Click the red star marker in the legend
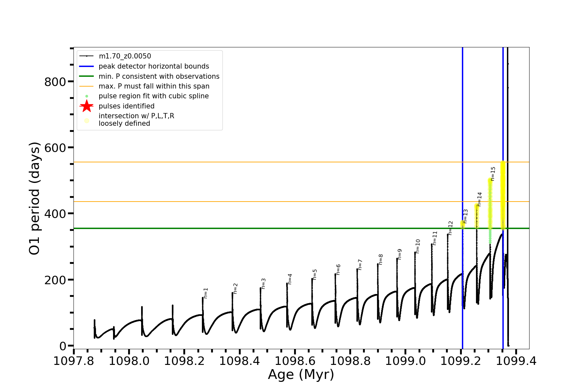 point(87,106)
